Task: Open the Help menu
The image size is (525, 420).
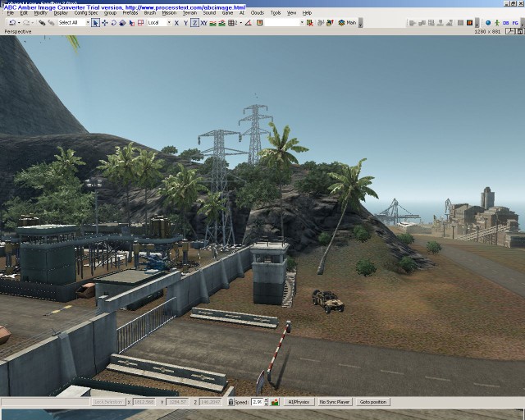Action: click(307, 13)
